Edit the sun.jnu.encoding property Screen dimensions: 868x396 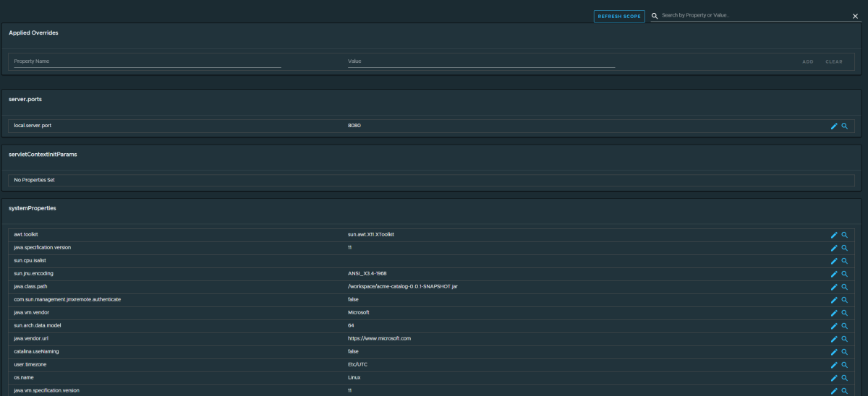point(834,274)
